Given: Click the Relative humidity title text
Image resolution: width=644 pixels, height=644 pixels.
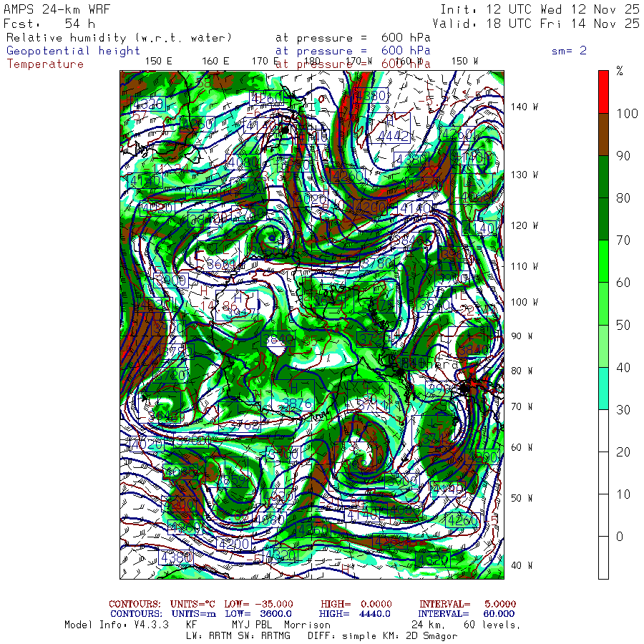Looking at the screenshot, I should pyautogui.click(x=119, y=38).
